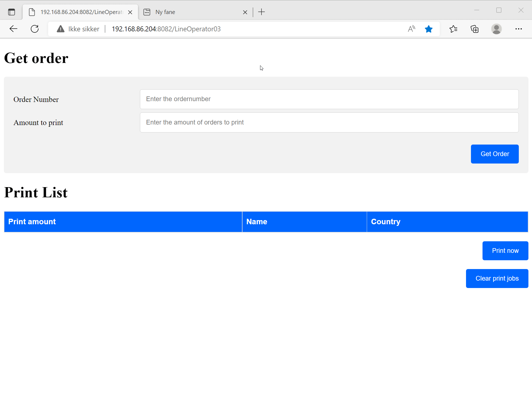Open the tab actions menu icon
The width and height of the screenshot is (532, 418).
[x=12, y=12]
